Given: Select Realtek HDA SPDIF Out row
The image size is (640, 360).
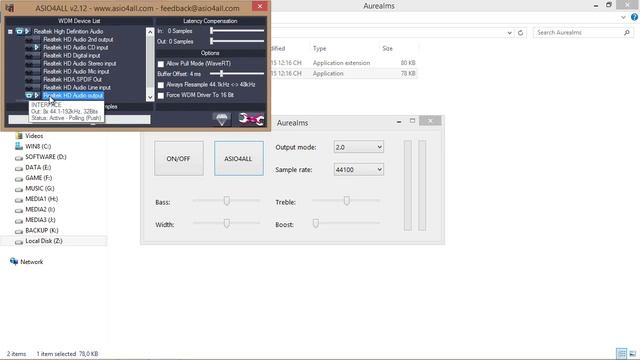Looking at the screenshot, I should tap(72, 79).
